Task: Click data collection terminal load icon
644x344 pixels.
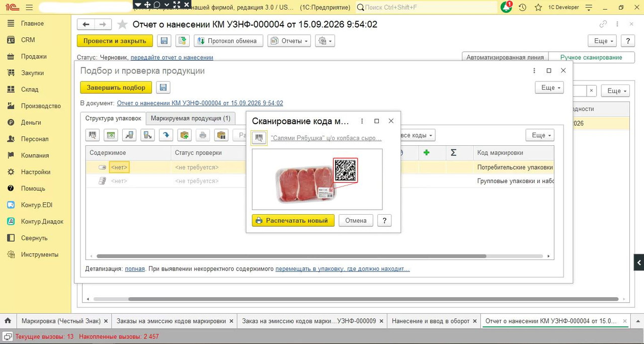Action: 129,135
